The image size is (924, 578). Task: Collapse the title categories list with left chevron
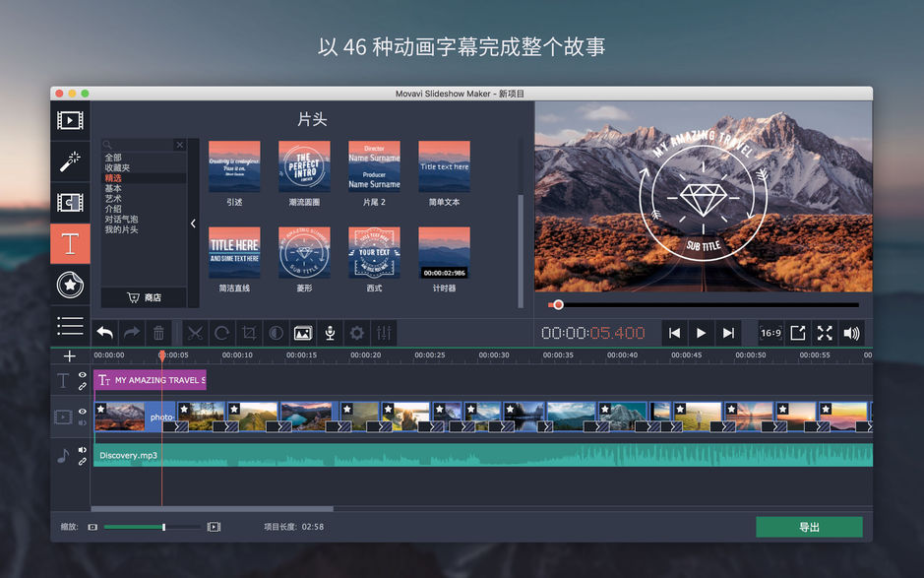point(193,223)
